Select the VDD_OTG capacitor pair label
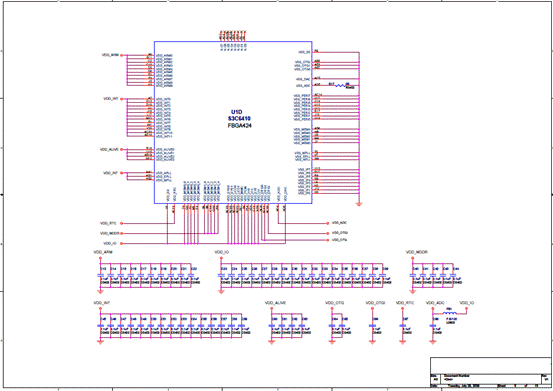The width and height of the screenshot is (553, 391). pyautogui.click(x=335, y=303)
